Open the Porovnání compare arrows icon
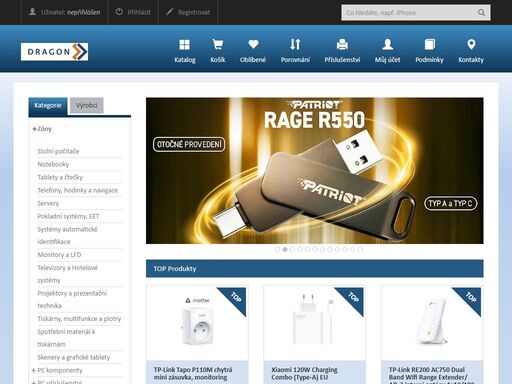Screen dimensions: 512x384 click(x=295, y=44)
